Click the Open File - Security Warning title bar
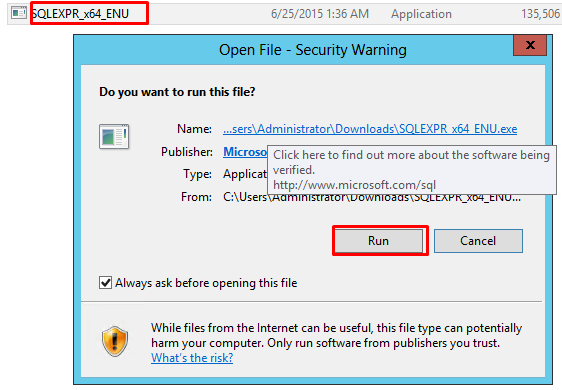 click(x=313, y=50)
